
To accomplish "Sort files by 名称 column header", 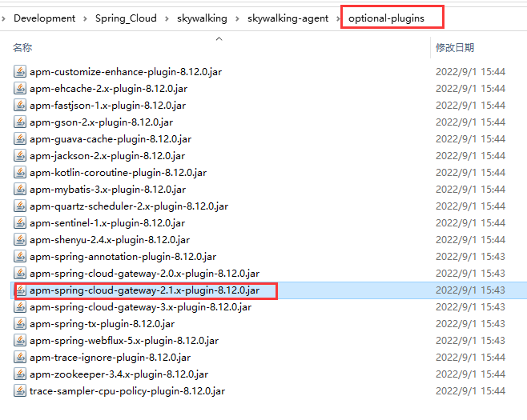I will (x=22, y=47).
